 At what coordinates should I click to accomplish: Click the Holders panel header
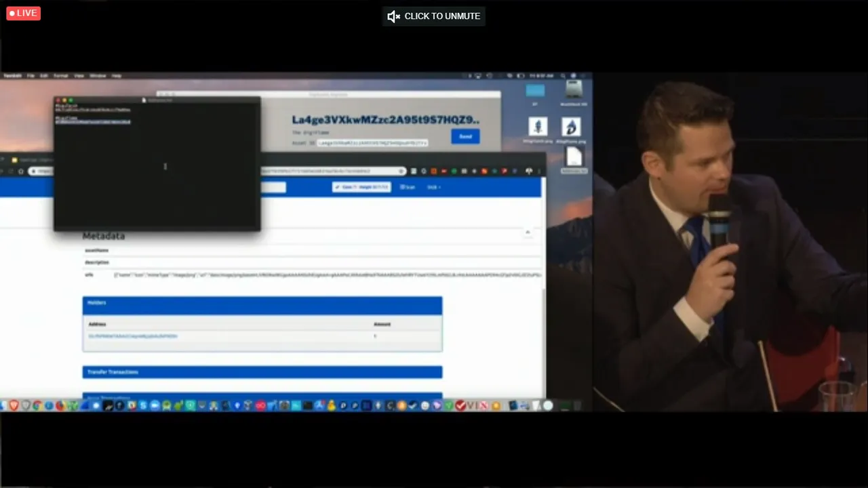click(262, 305)
